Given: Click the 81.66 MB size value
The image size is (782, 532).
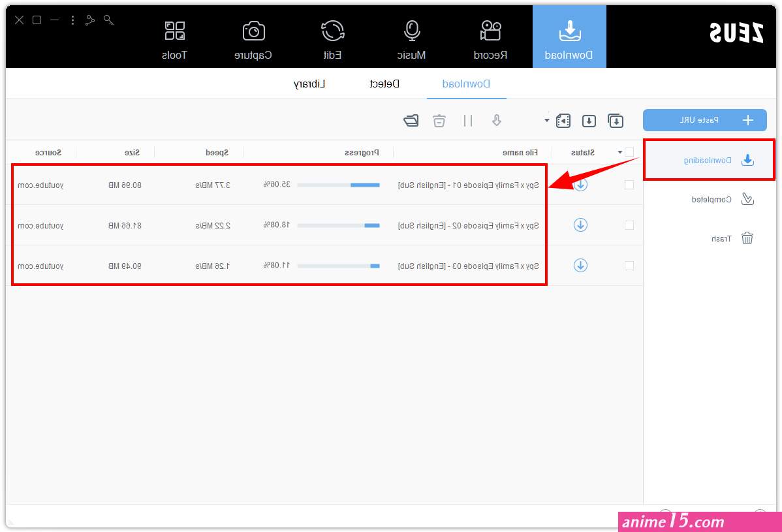Looking at the screenshot, I should click(x=125, y=225).
